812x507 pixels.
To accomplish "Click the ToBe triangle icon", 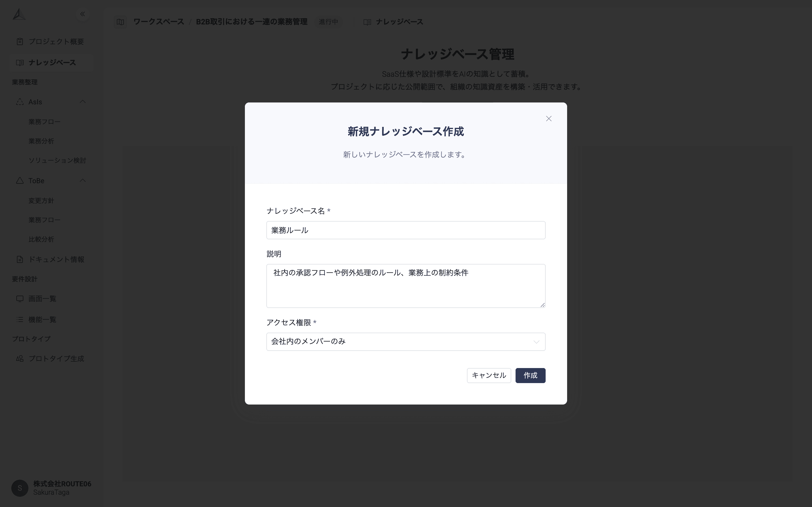I will [x=19, y=180].
